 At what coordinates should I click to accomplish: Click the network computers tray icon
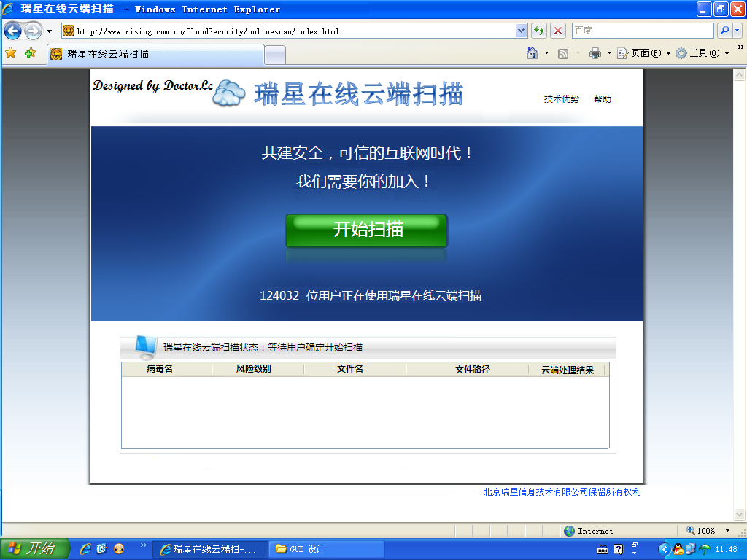coord(691,550)
